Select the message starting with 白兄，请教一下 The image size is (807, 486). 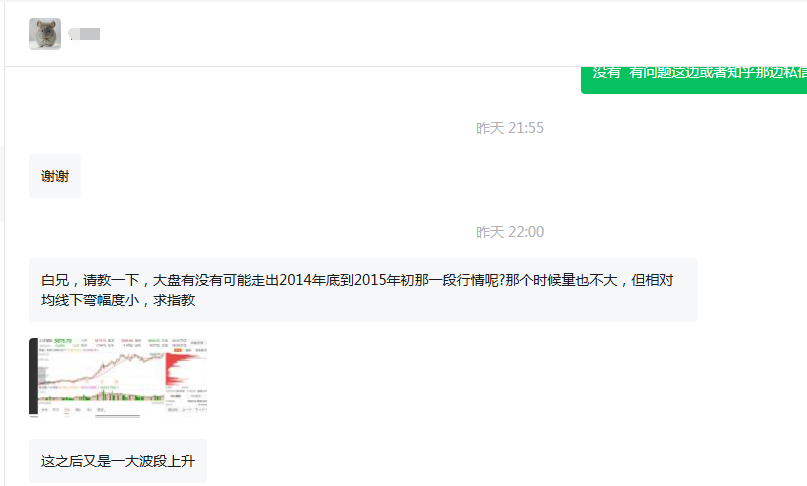pos(363,290)
